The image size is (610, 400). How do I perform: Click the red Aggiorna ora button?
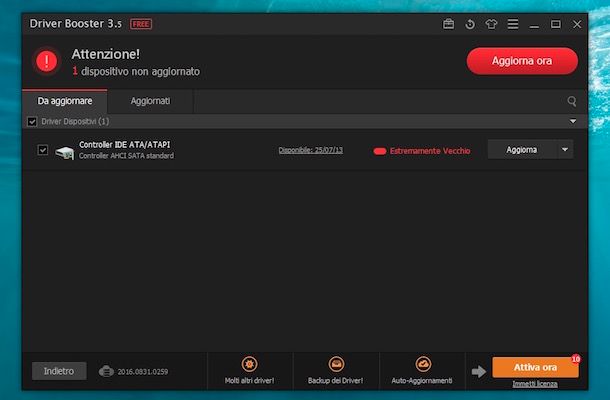tap(522, 61)
